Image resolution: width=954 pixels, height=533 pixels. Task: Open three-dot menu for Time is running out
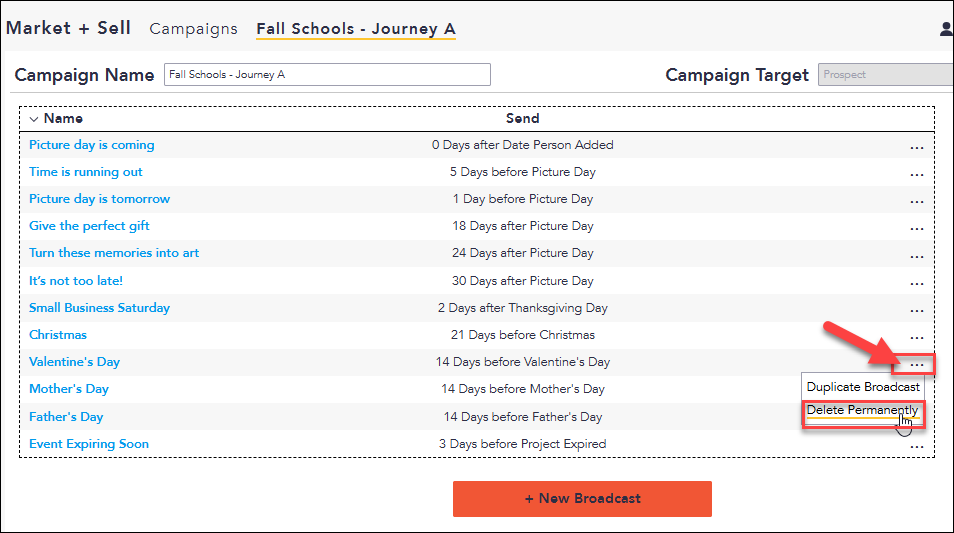[916, 175]
